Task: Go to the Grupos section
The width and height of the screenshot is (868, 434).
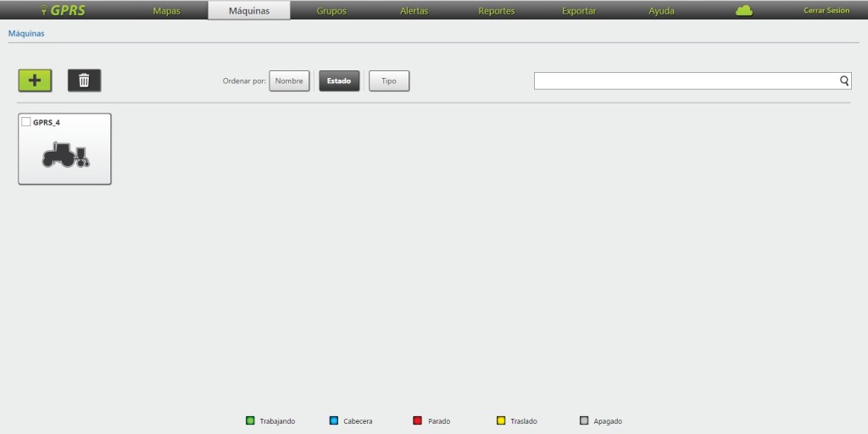Action: coord(331,11)
